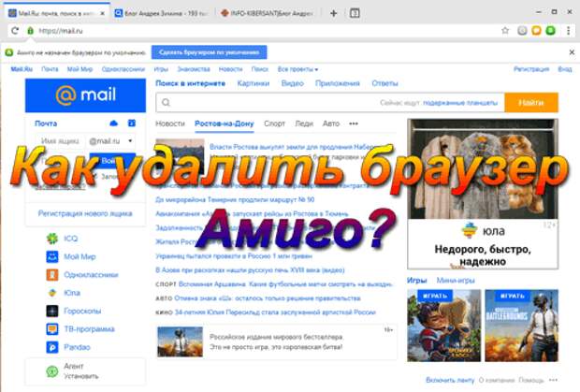Open the orange chat extension icon
This screenshot has height=392, width=580.
[x=536, y=31]
